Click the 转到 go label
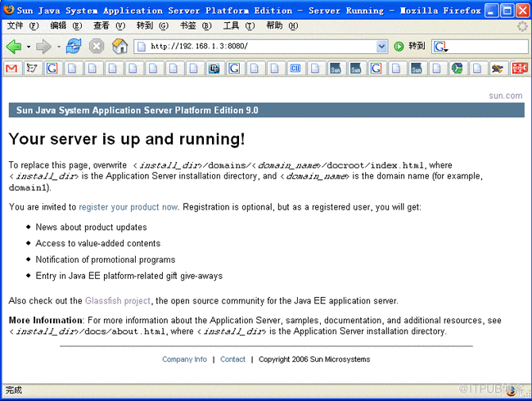The height and width of the screenshot is (401, 532). [417, 46]
